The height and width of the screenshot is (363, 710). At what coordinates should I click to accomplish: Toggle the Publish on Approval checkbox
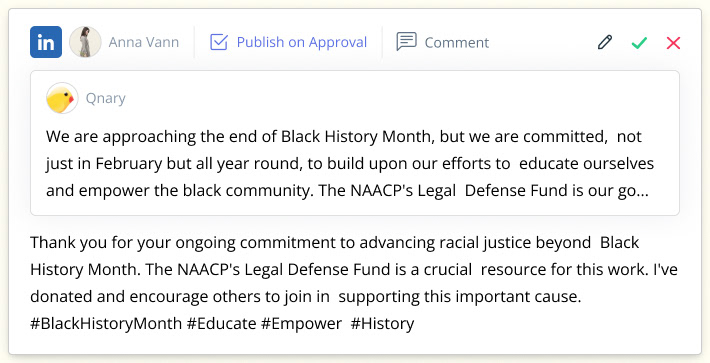[x=219, y=42]
